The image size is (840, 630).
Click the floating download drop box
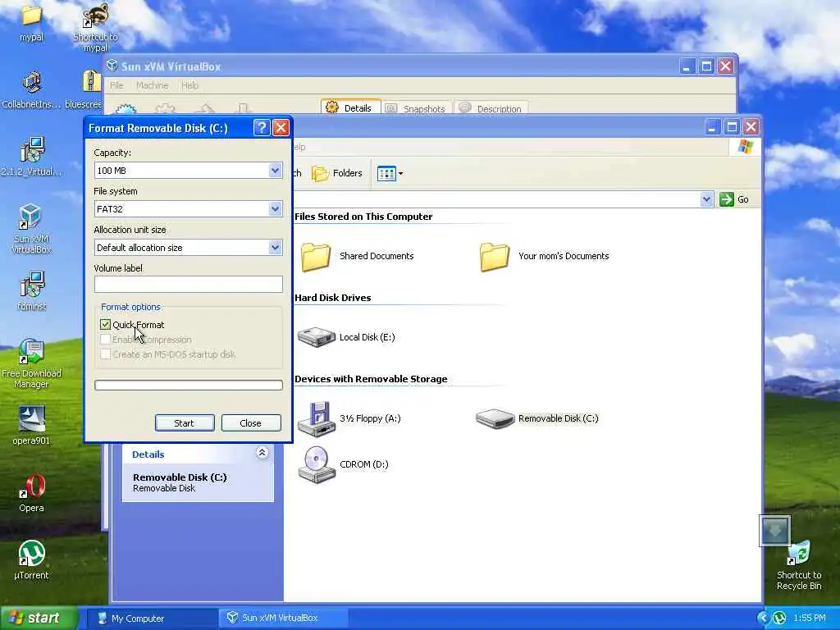pyautogui.click(x=774, y=531)
